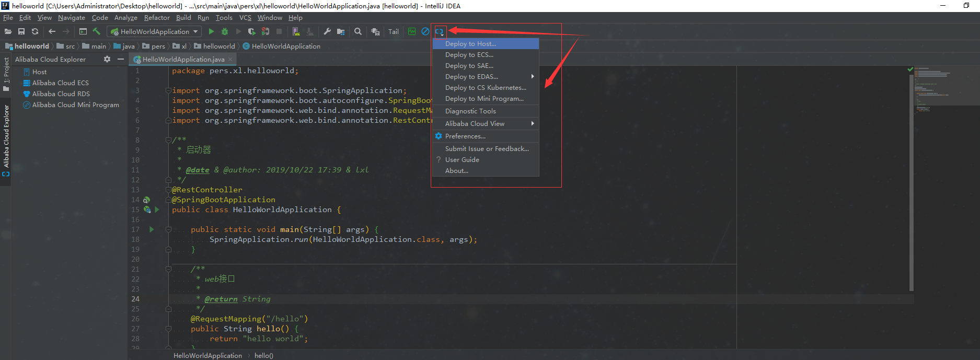Click the Tail toolbar button
Viewport: 980px width, 360px height.
(x=394, y=31)
